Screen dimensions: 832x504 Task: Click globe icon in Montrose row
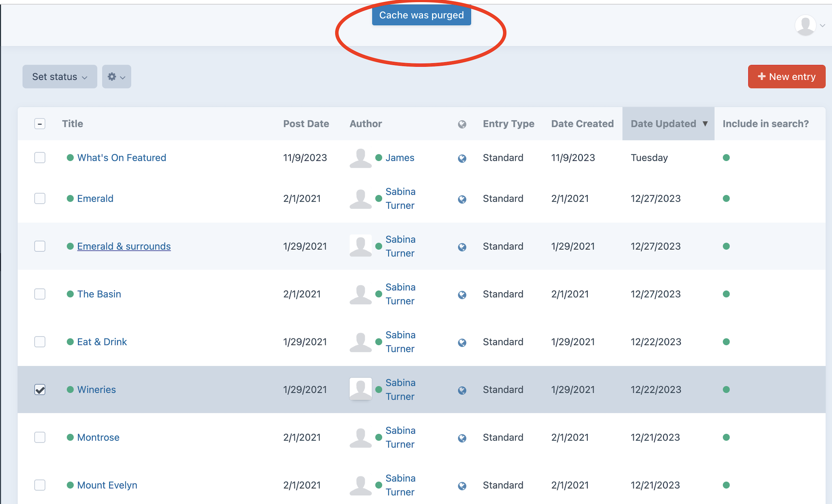[462, 438]
